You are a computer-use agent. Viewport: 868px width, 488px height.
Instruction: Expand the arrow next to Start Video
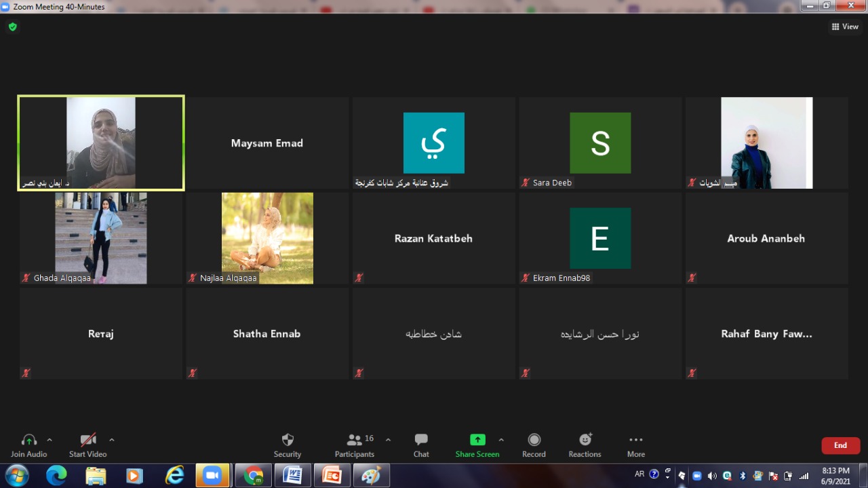[x=112, y=440]
